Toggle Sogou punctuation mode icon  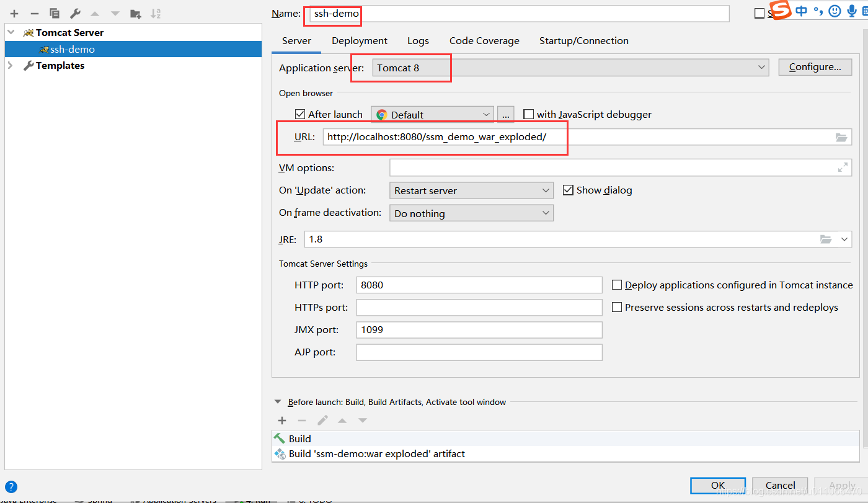(x=818, y=11)
